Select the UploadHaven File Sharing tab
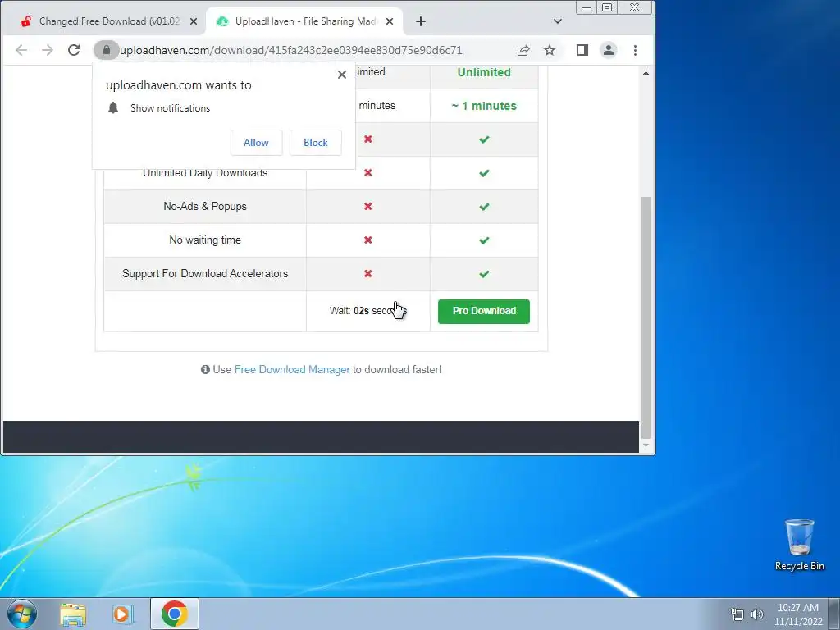 click(304, 21)
